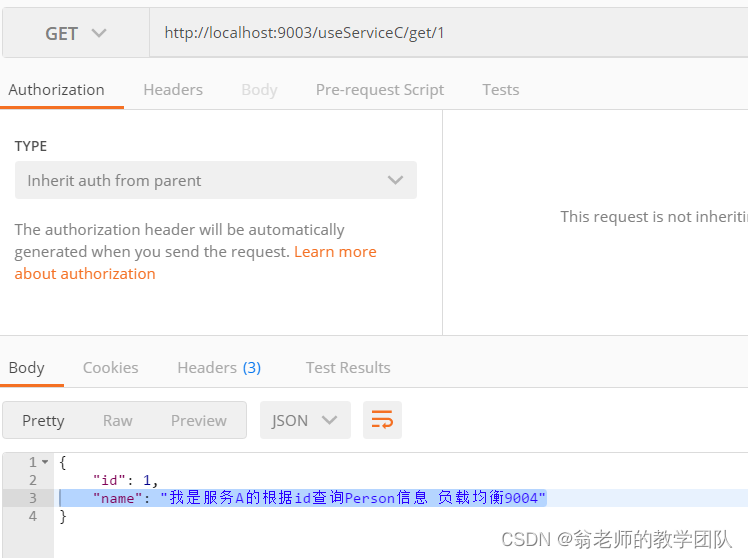Viewport: 748px width, 558px height.
Task: Open the Test Results tab
Action: point(348,368)
